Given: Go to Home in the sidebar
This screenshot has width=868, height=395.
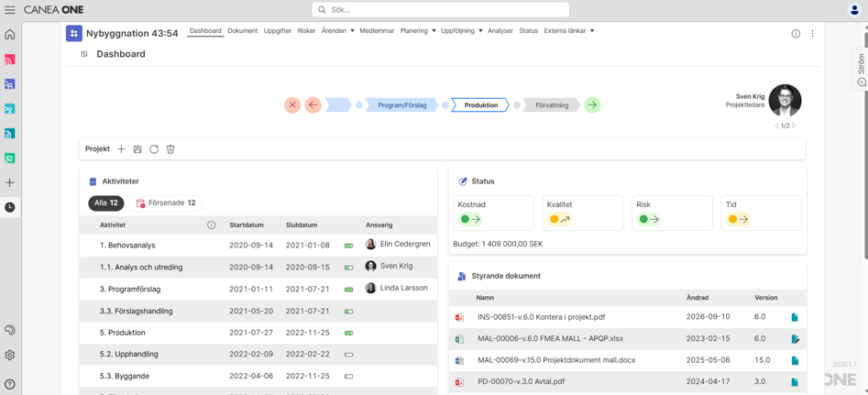Looking at the screenshot, I should tap(10, 35).
